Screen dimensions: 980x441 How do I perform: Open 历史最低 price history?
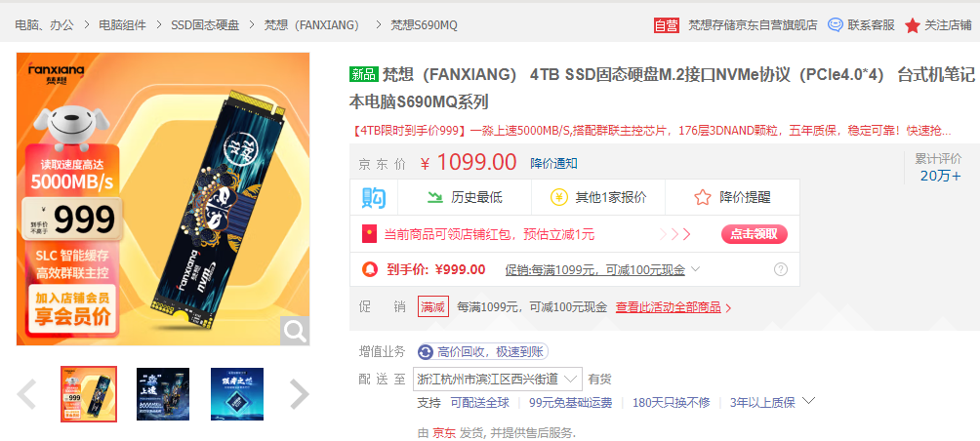click(465, 197)
